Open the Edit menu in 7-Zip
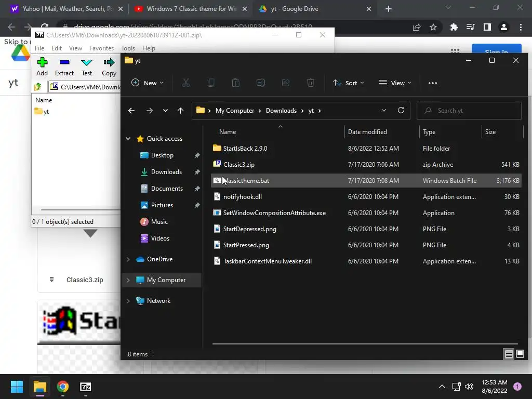 [56, 48]
